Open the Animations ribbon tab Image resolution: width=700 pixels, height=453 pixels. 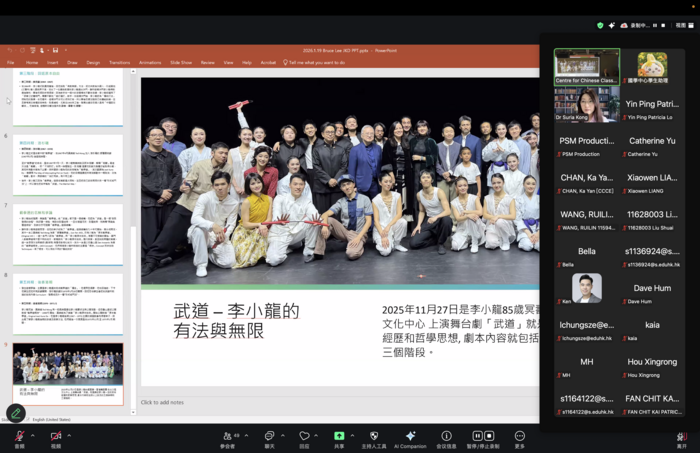point(150,62)
